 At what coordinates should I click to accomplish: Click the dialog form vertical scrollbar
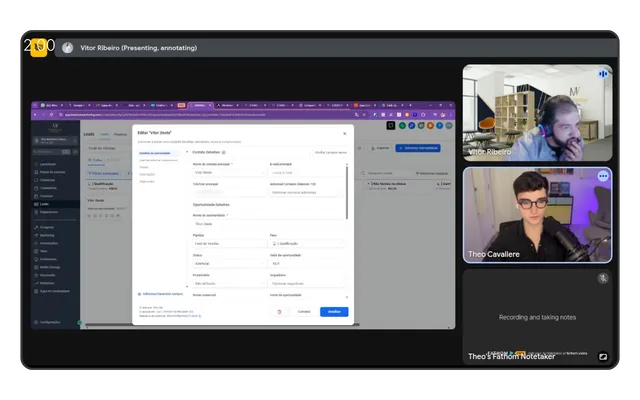[347, 192]
